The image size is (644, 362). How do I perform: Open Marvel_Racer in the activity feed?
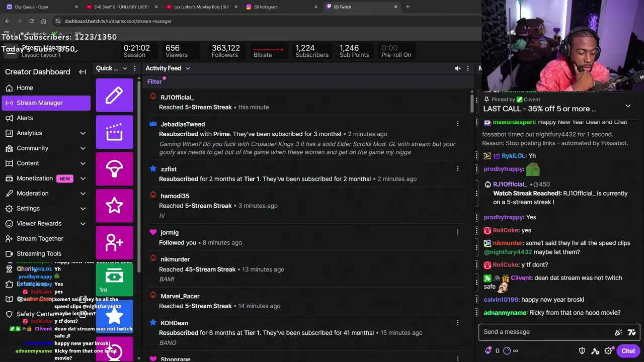(180, 296)
